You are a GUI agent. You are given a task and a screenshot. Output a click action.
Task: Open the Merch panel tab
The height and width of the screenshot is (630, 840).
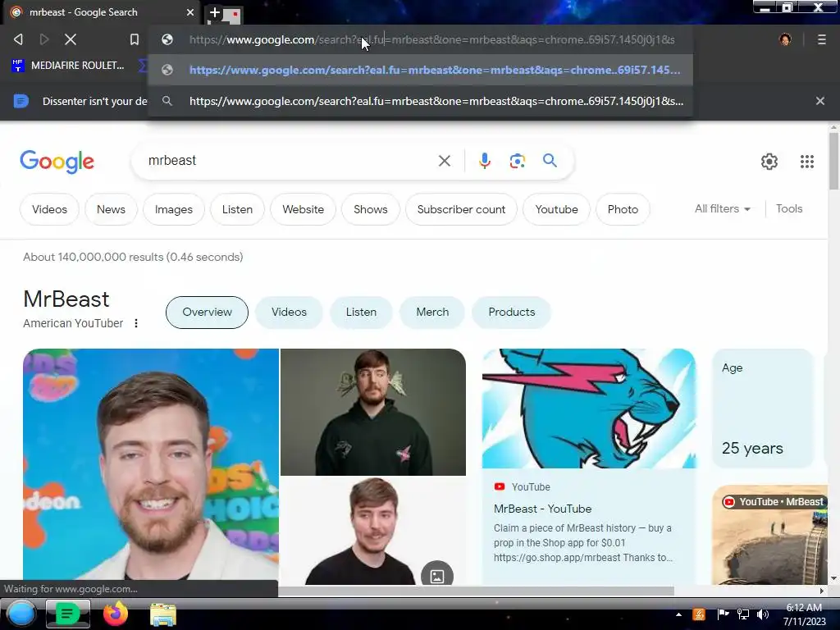coord(432,313)
